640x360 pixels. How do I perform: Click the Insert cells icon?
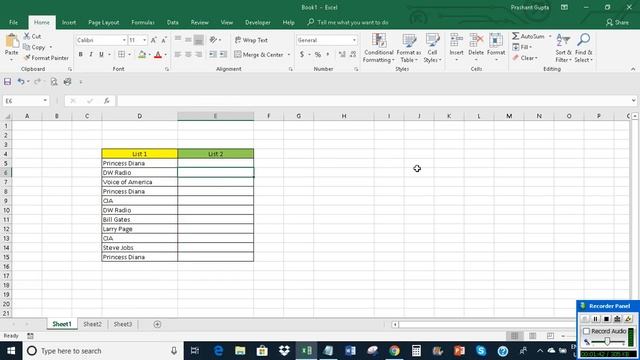click(x=456, y=41)
